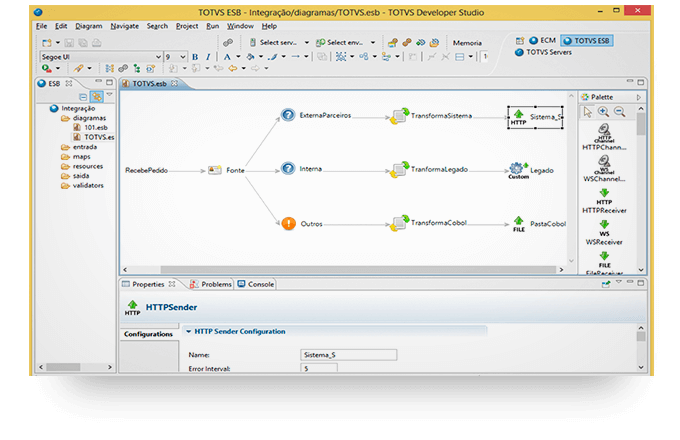
Task: Open the font name Segoe UI dropdown
Action: coord(158,57)
